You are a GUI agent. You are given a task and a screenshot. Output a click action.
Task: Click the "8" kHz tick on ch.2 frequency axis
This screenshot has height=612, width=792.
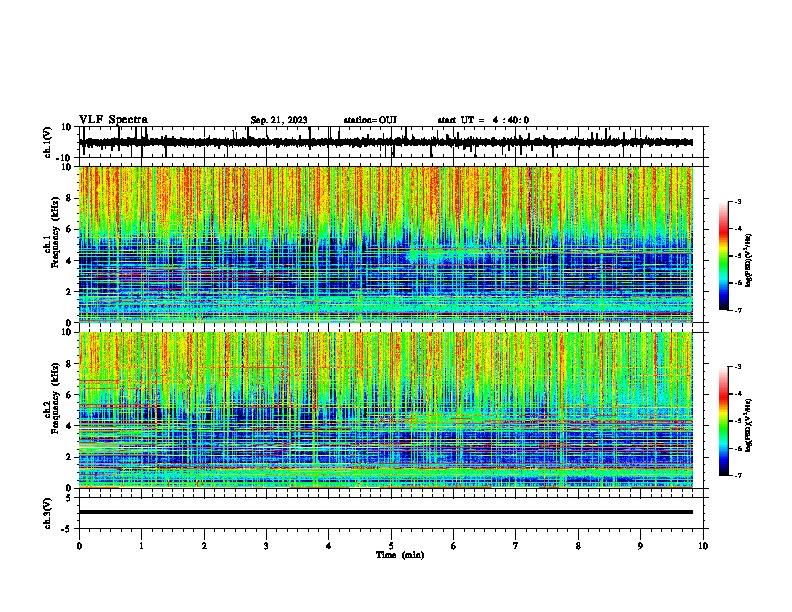[x=70, y=363]
